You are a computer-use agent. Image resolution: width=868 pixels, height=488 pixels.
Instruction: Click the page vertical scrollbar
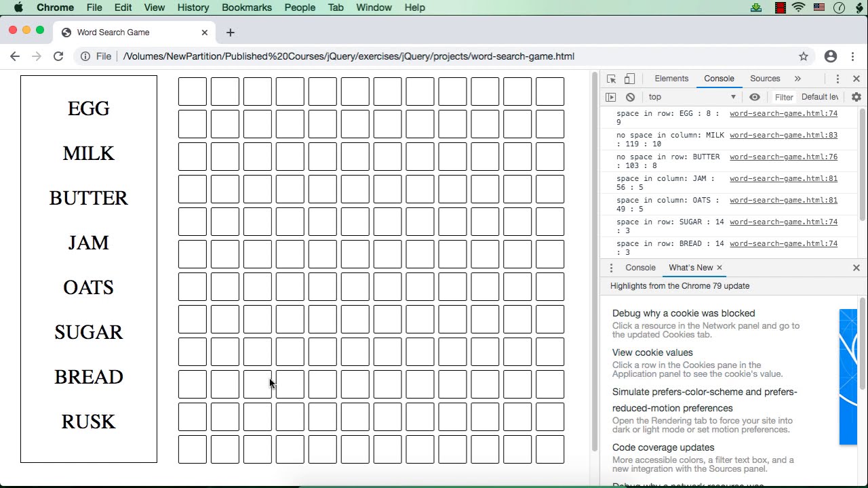(595, 261)
